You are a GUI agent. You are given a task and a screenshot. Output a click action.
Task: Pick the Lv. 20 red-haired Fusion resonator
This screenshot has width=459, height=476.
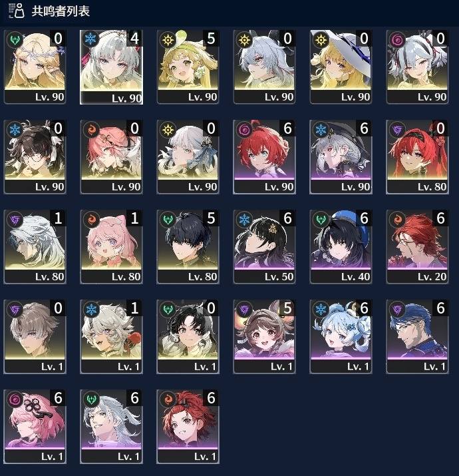pyautogui.click(x=417, y=246)
